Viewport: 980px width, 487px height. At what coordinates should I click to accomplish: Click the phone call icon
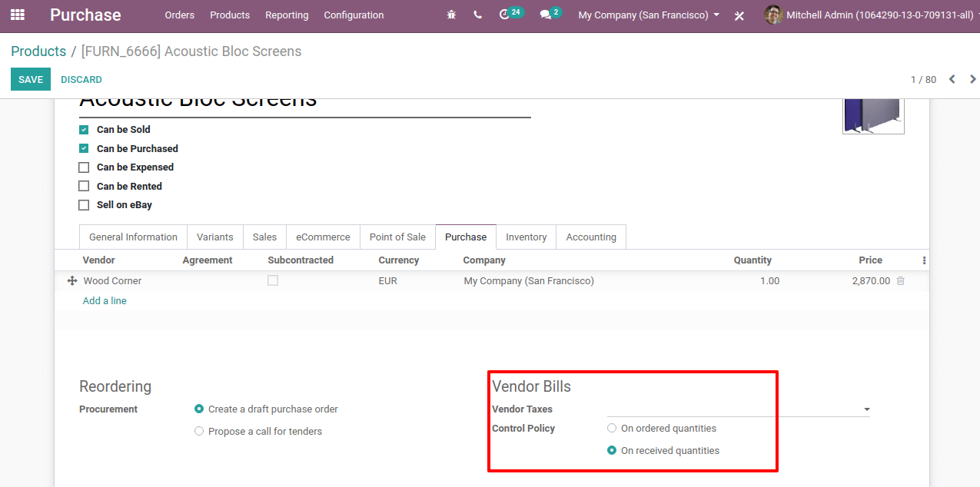[478, 15]
